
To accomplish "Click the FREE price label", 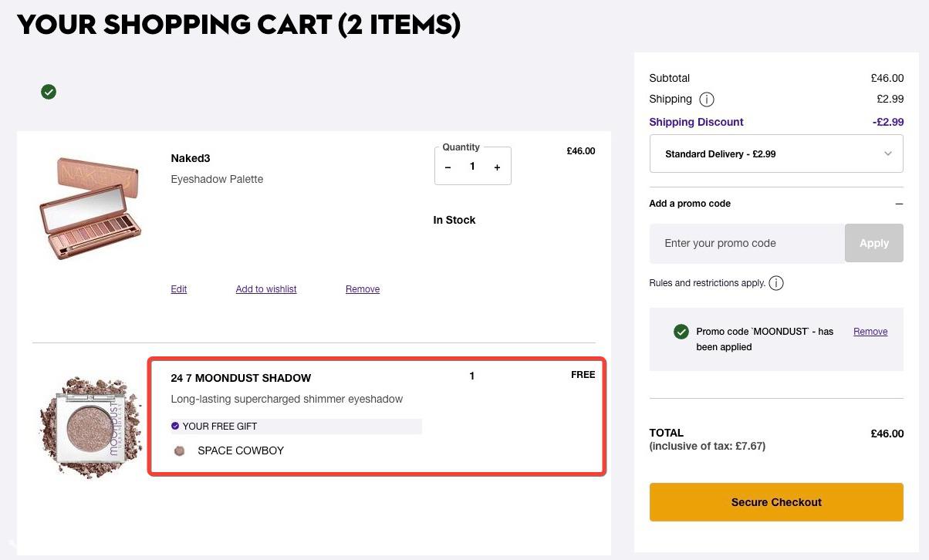I will pos(583,375).
